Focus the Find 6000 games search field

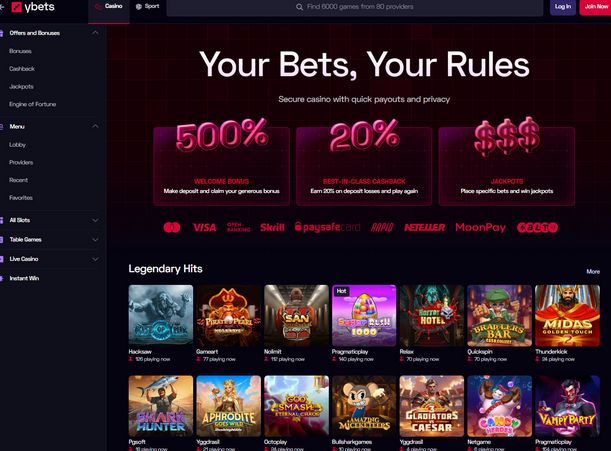(x=355, y=7)
